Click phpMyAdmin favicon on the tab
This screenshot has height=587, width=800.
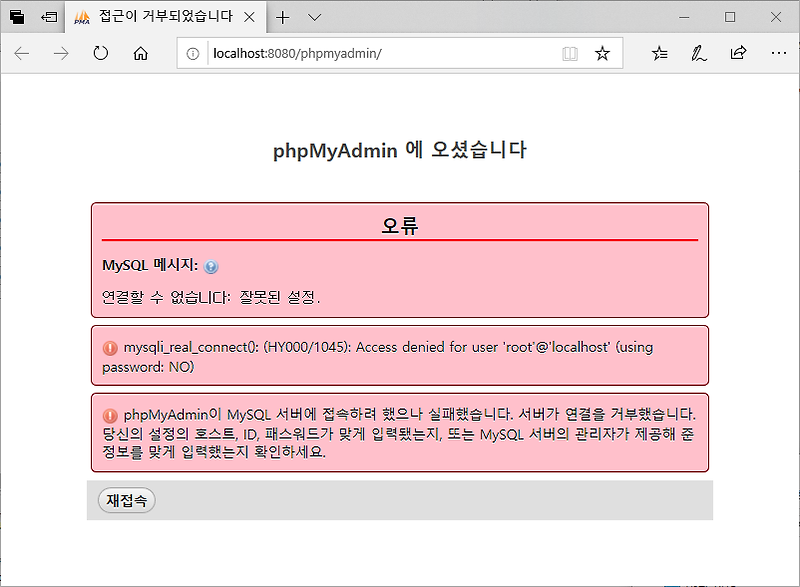(82, 18)
